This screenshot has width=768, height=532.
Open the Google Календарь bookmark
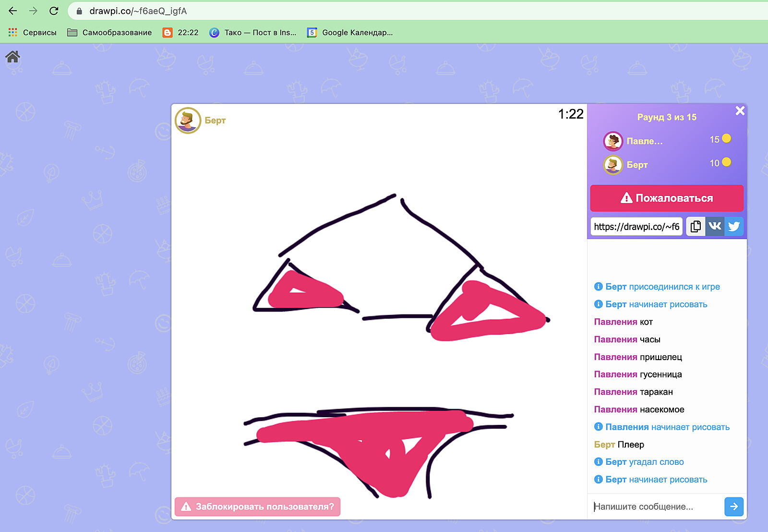[350, 33]
